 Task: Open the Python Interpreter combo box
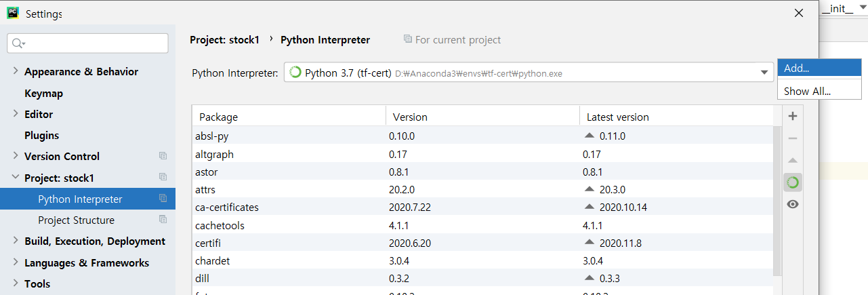(529, 73)
